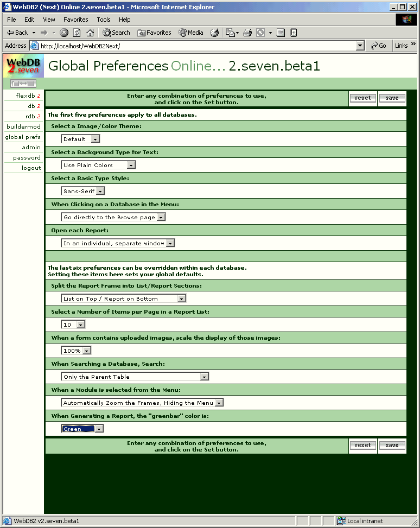Image resolution: width=420 pixels, height=528 pixels.
Task: Open the Background Type dropdown
Action: pyautogui.click(x=98, y=165)
